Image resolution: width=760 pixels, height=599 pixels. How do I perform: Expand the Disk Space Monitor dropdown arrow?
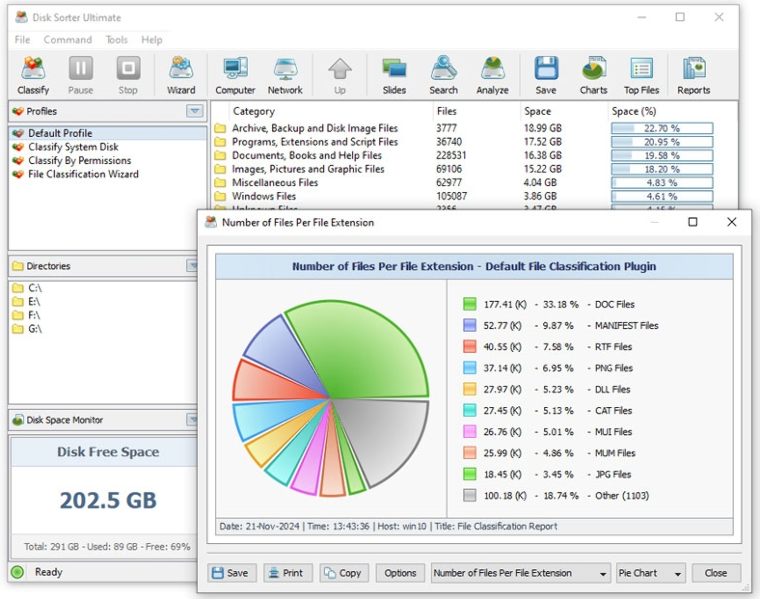click(192, 420)
